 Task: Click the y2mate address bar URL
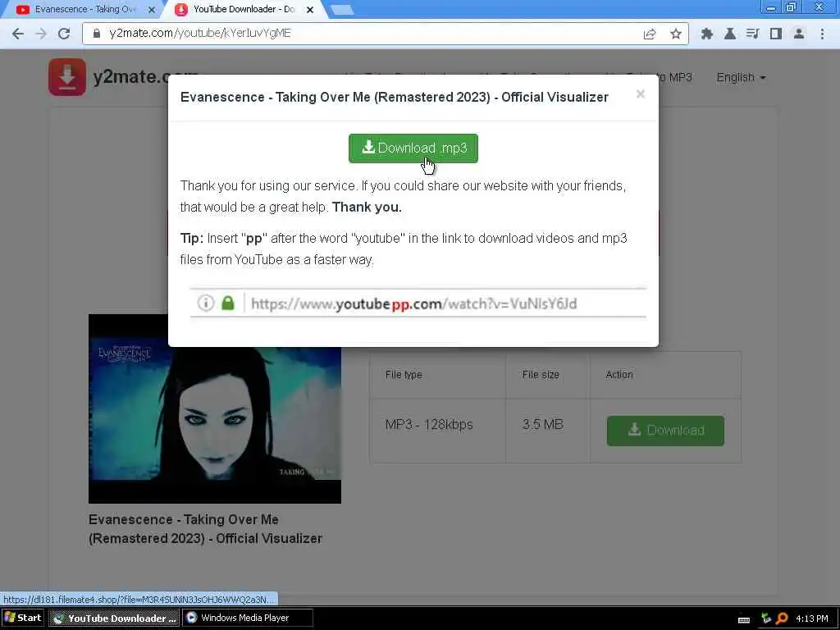(x=200, y=33)
